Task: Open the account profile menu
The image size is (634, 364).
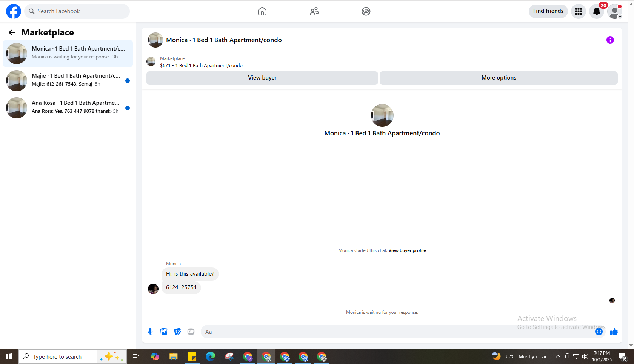Action: (615, 11)
